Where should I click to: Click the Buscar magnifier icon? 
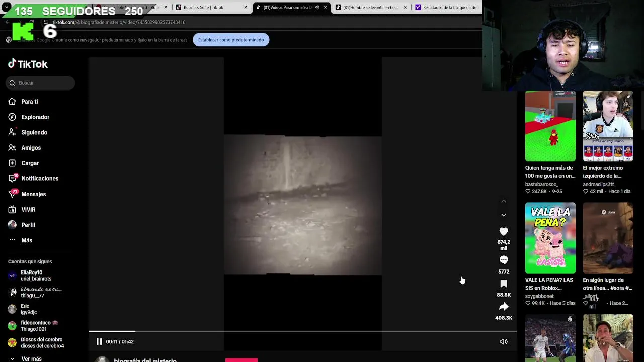coord(12,83)
